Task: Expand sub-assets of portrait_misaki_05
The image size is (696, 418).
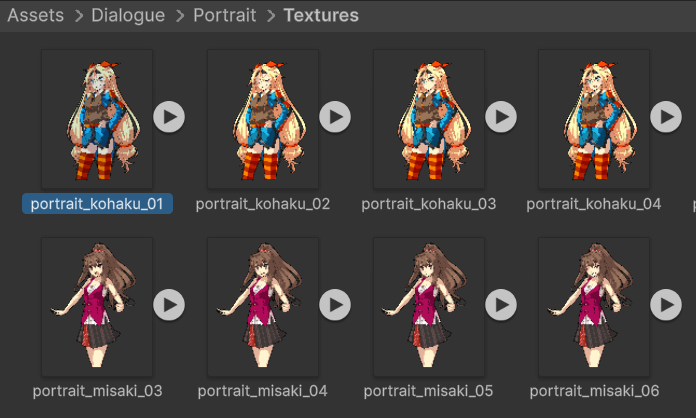Action: click(501, 305)
